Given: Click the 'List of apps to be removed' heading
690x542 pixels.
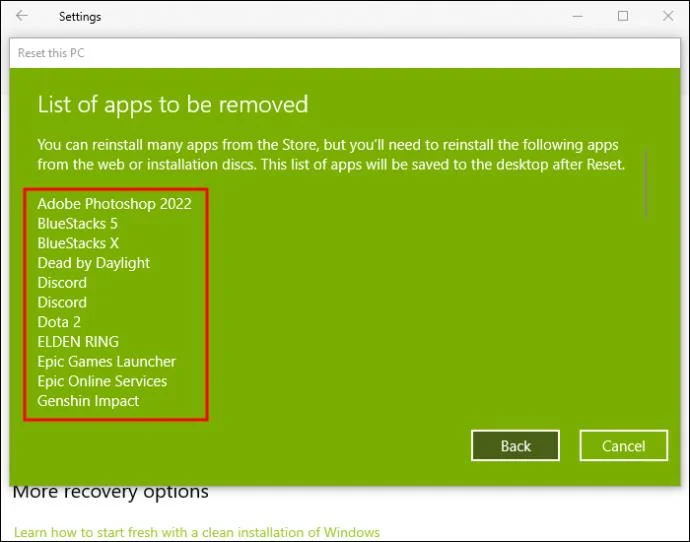Looking at the screenshot, I should (173, 105).
